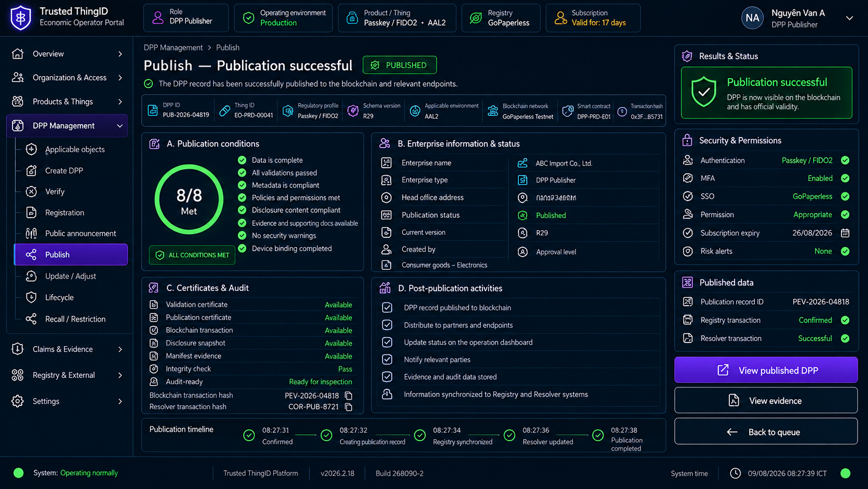Open the subscription expiry calendar icon
Screen dimensions: 868x489
(x=845, y=233)
